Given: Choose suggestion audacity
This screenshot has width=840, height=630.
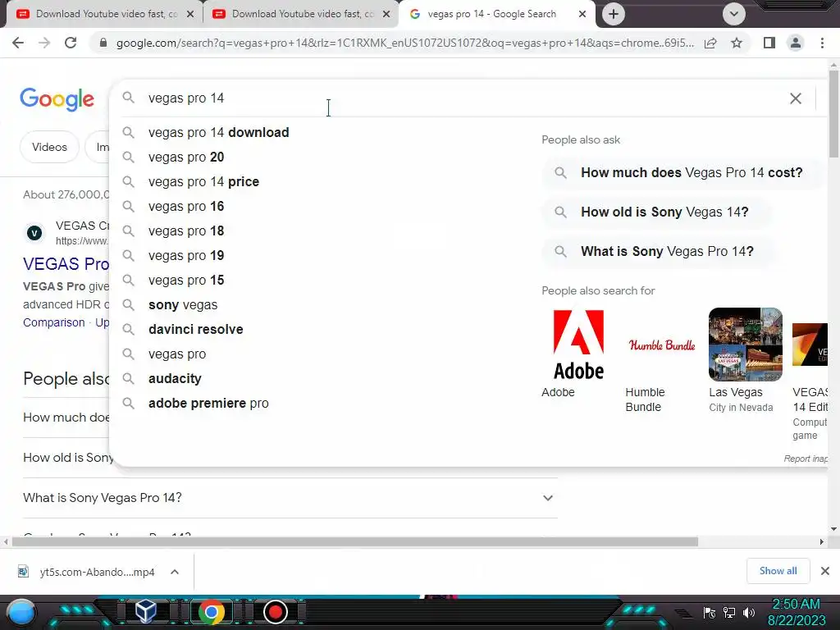Looking at the screenshot, I should tap(175, 379).
